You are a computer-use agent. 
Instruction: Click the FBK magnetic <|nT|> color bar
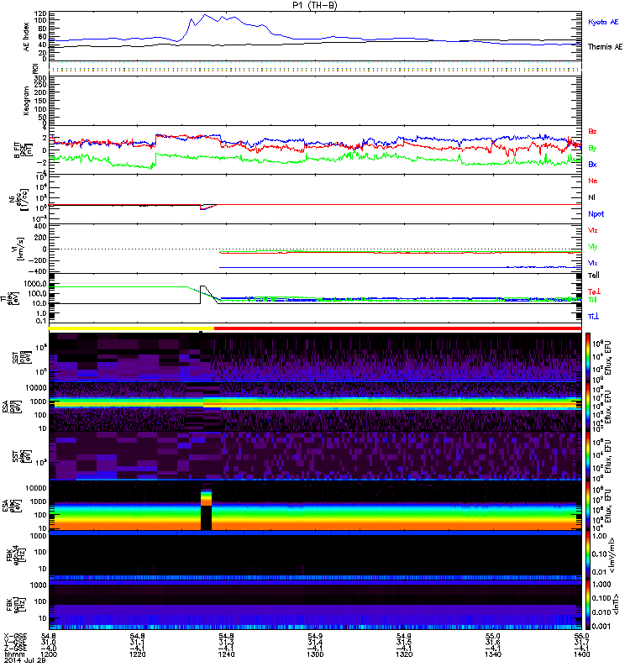pyautogui.click(x=588, y=605)
